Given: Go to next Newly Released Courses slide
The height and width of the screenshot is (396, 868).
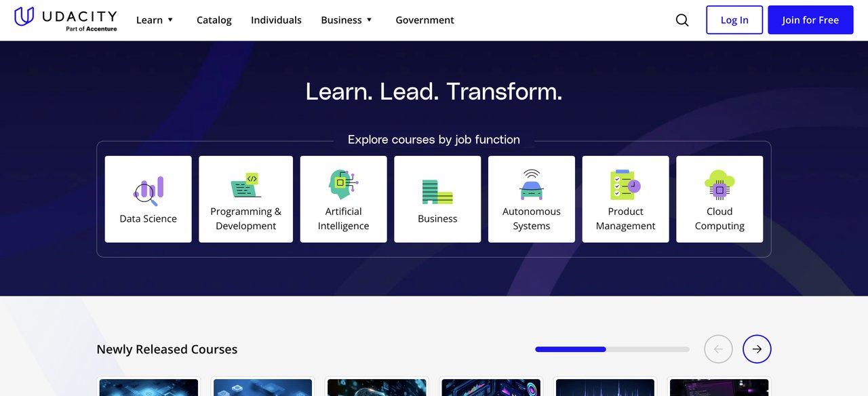Looking at the screenshot, I should click(x=757, y=349).
